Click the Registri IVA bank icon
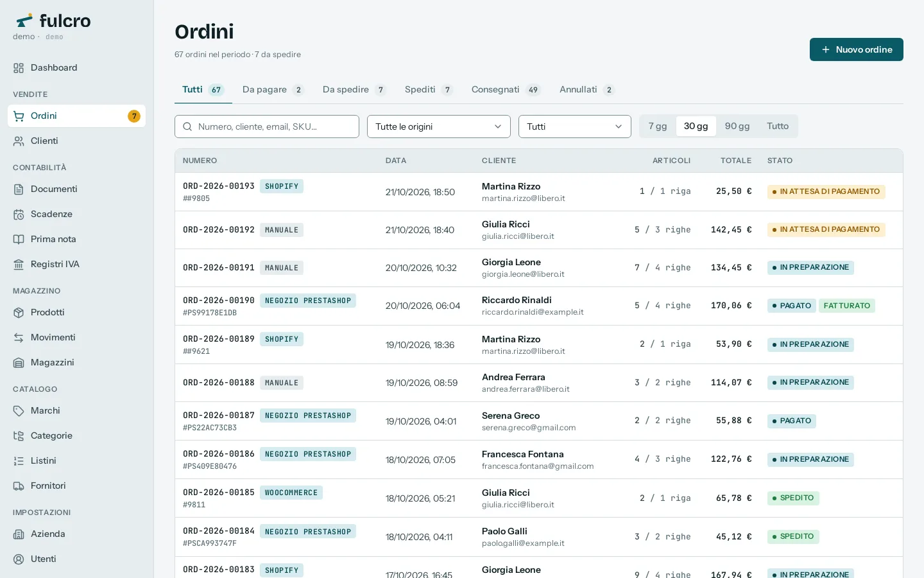This screenshot has width=924, height=578. (19, 265)
